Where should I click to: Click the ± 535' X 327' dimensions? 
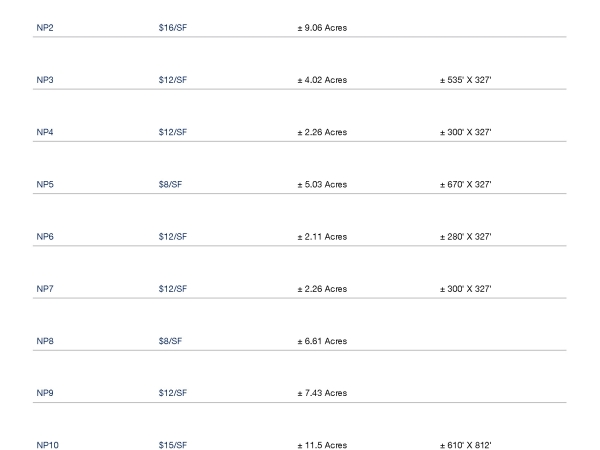pos(465,80)
